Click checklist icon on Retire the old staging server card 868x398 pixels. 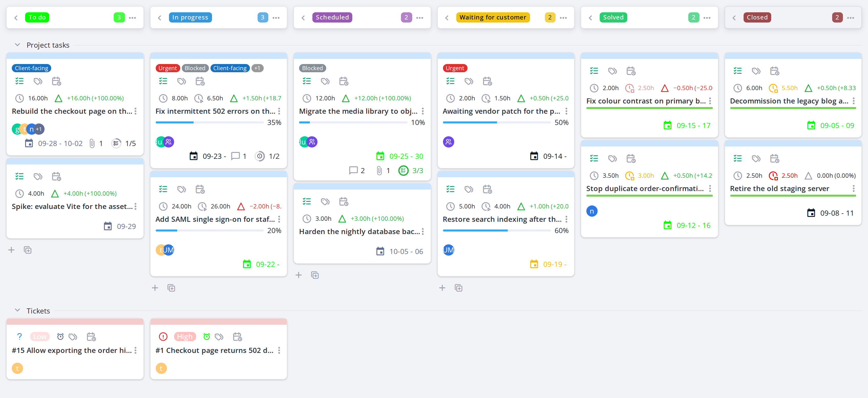[x=738, y=158]
